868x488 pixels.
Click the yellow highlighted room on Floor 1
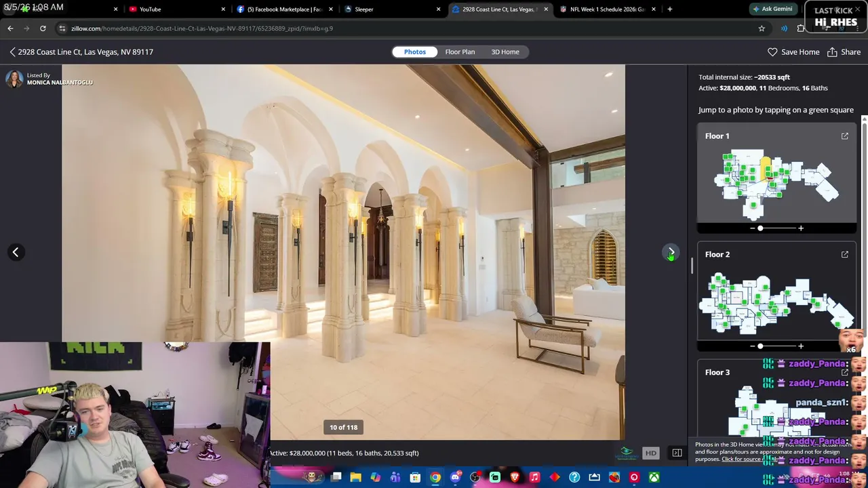pos(766,167)
